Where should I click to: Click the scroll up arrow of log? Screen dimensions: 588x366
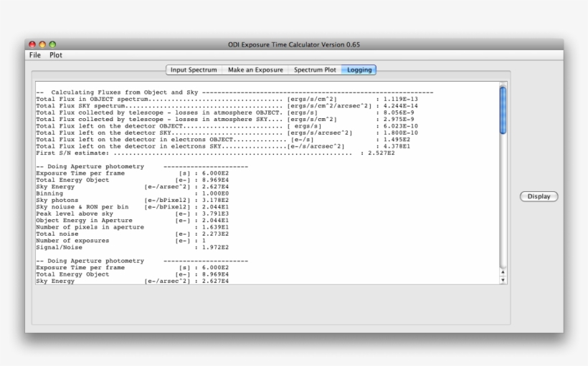[502, 271]
